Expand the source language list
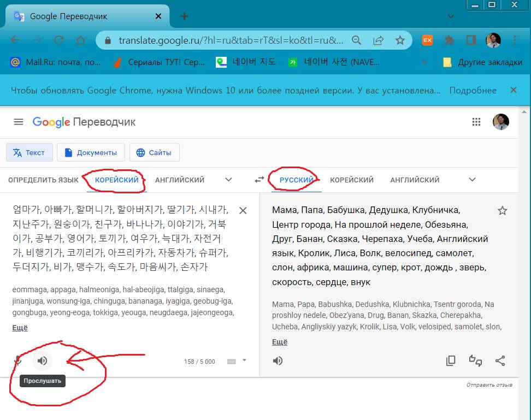The height and width of the screenshot is (420, 531). pos(229,180)
